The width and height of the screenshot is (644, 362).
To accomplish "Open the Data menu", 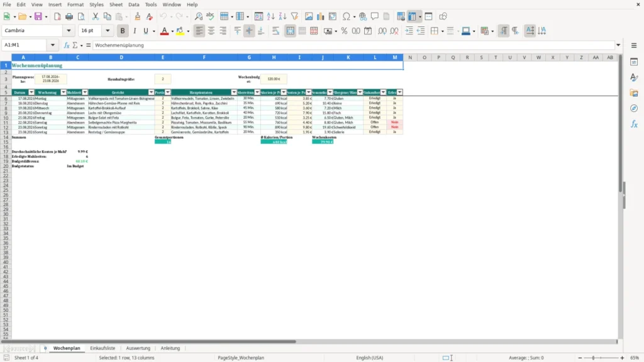I will (133, 4).
